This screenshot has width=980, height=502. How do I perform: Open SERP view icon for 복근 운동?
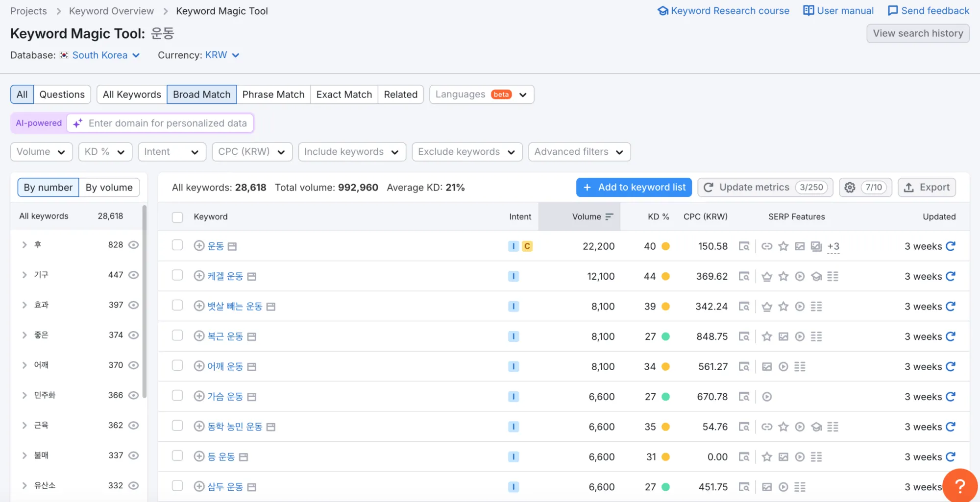click(x=744, y=336)
